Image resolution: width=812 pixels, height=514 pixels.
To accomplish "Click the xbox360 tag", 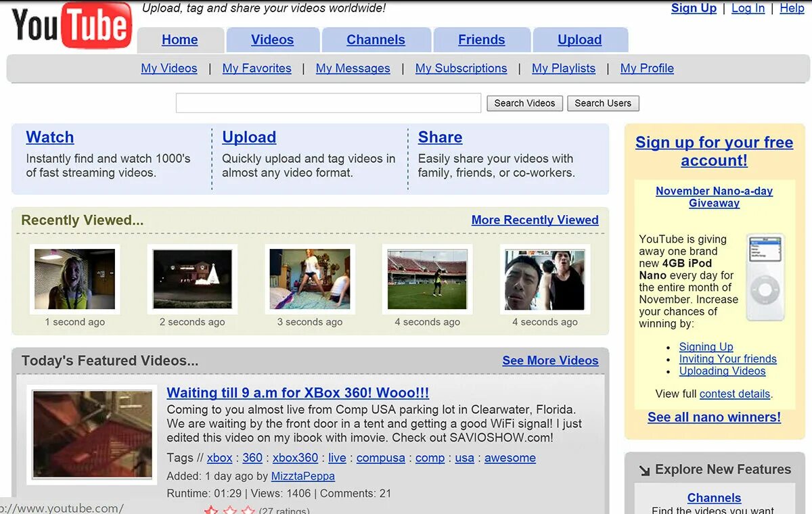I will [295, 458].
